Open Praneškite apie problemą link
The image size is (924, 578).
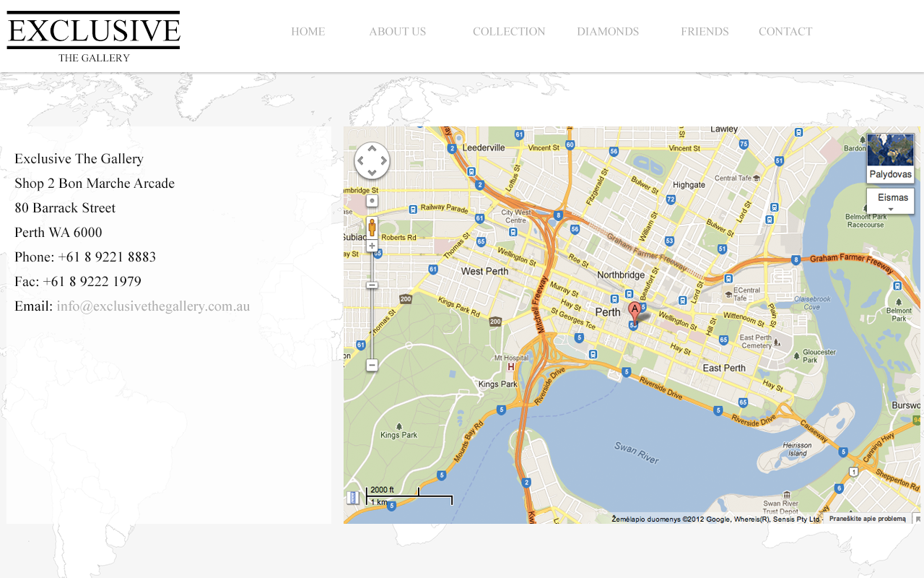click(x=867, y=518)
